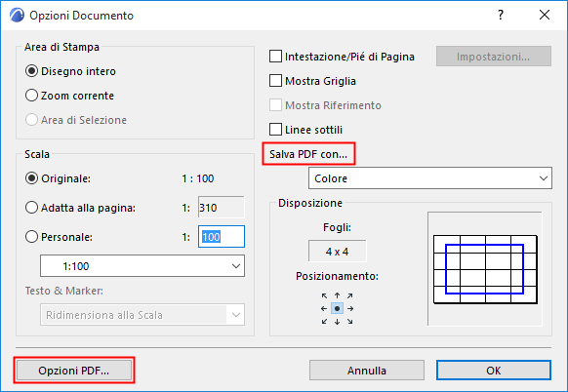Image resolution: width=568 pixels, height=392 pixels.
Task: Select the Zoom corrente radio button
Action: 31,96
